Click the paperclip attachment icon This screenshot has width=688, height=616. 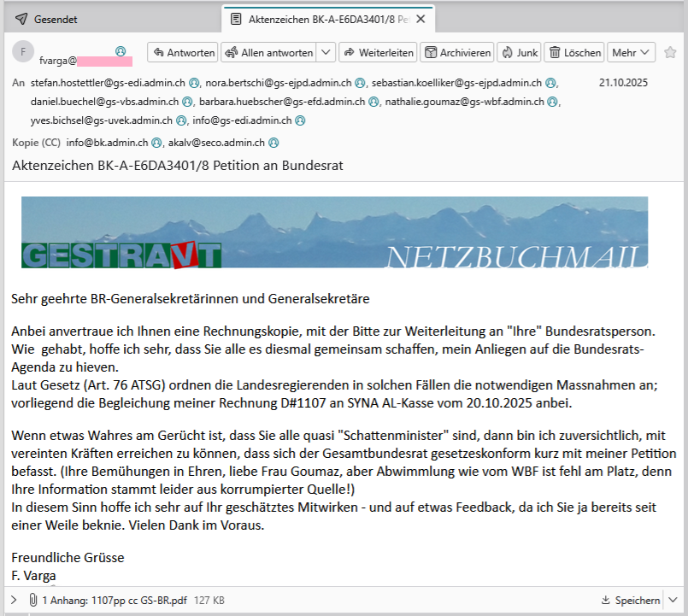click(32, 601)
